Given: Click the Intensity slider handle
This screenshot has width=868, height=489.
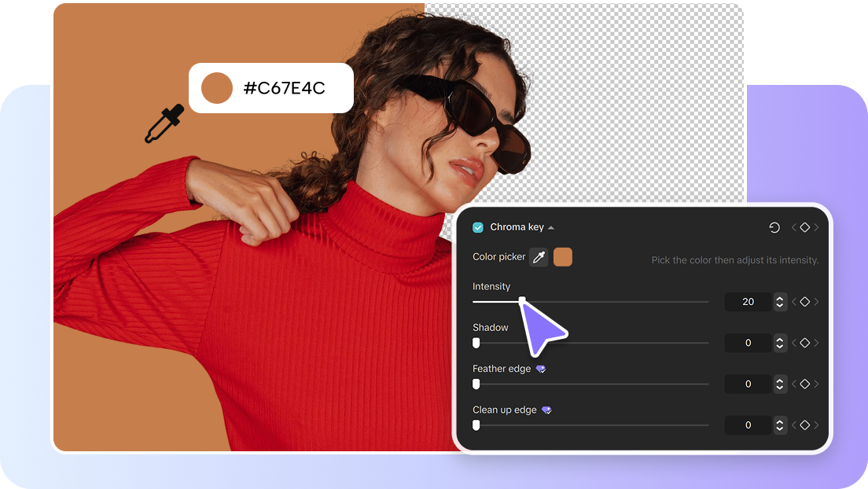Looking at the screenshot, I should tap(522, 301).
